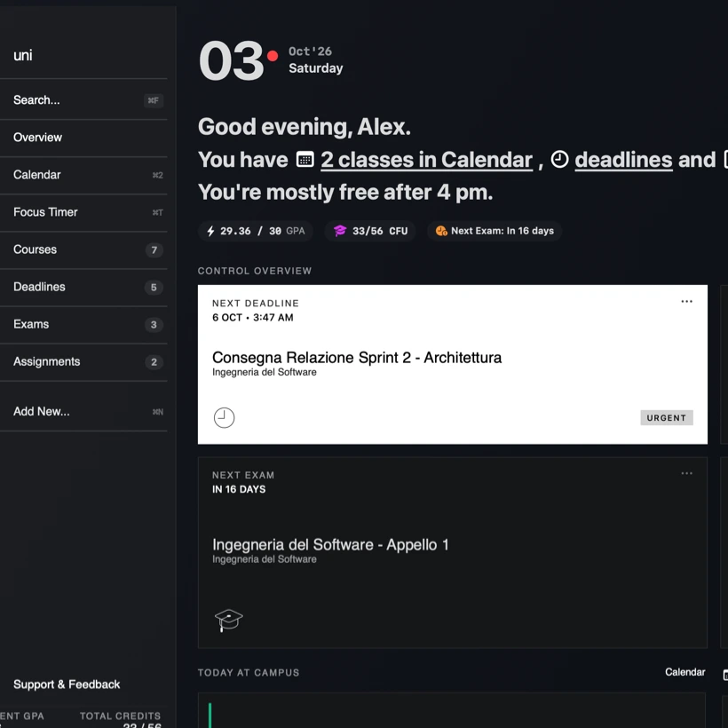Image resolution: width=728 pixels, height=728 pixels.
Task: Click the '6 OCT • 3:47 AM' deadline time
Action: coord(252,318)
